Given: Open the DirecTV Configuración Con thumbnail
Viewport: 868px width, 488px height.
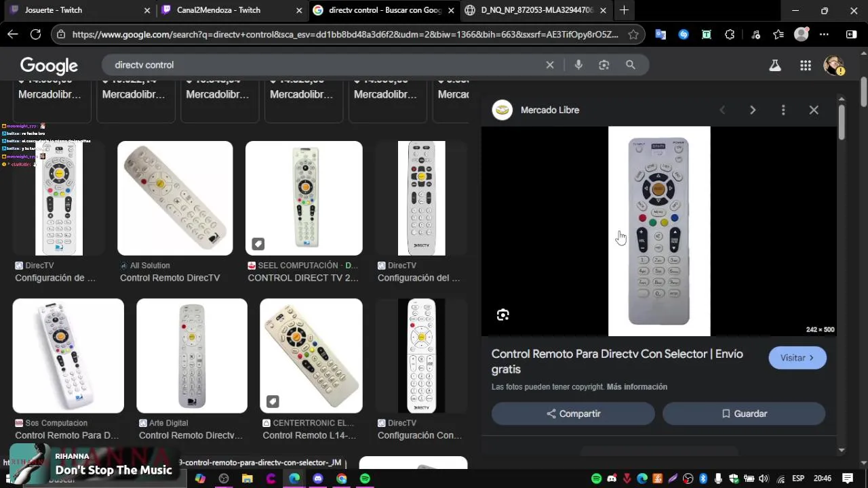Looking at the screenshot, I should click(421, 356).
